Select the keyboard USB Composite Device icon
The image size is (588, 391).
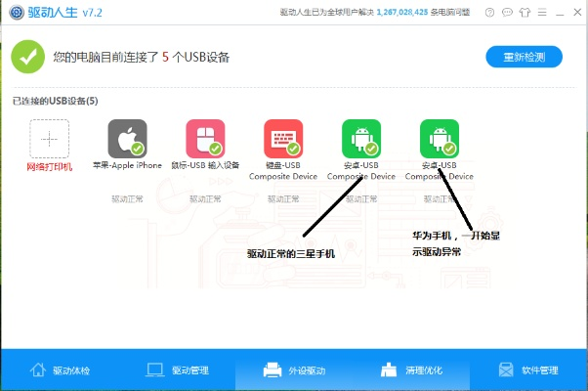click(x=283, y=139)
